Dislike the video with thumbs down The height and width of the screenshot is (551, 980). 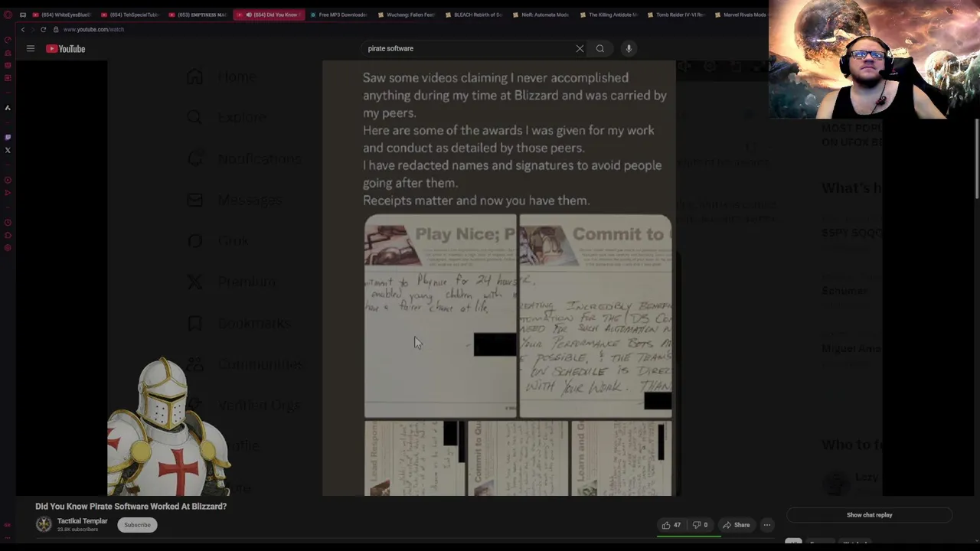point(700,525)
